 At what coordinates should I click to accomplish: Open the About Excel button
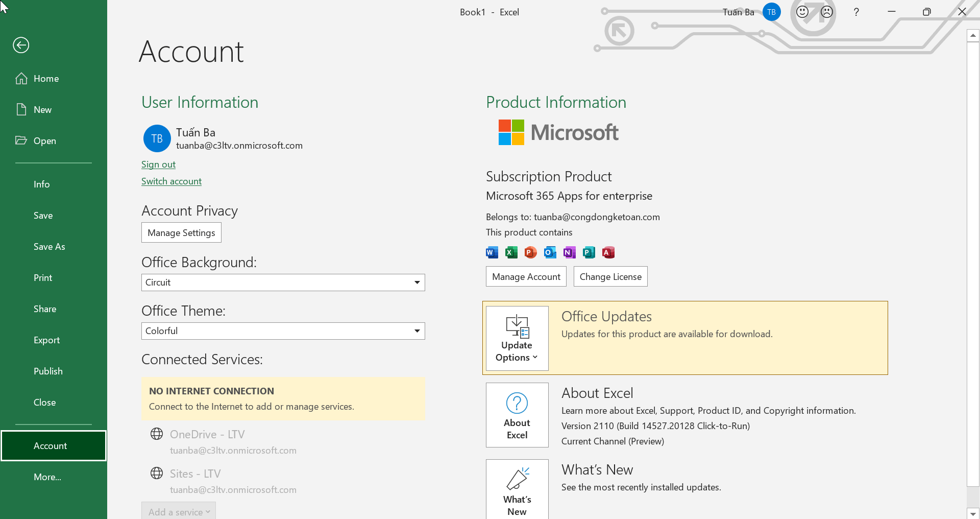click(x=517, y=415)
